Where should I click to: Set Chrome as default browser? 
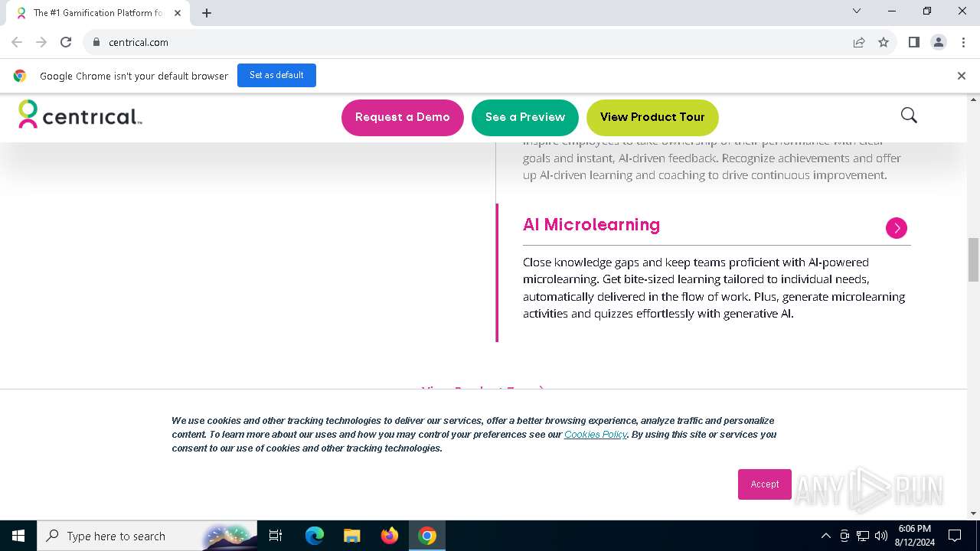[276, 75]
